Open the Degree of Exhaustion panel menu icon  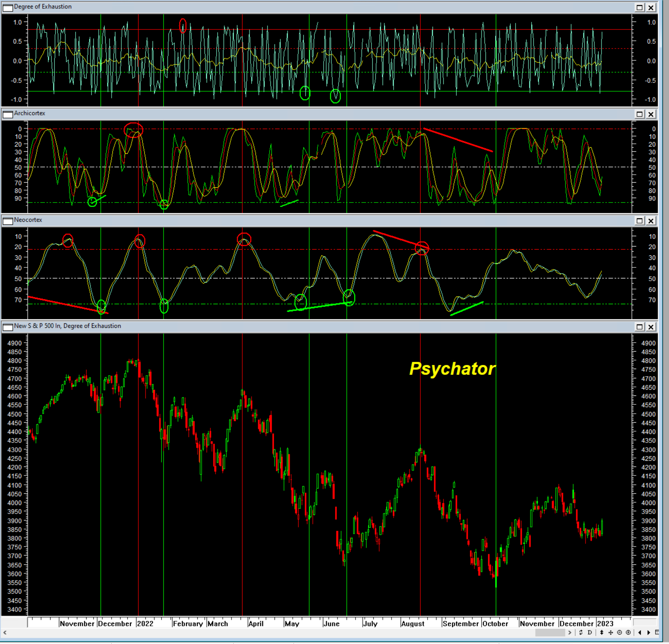pos(8,8)
